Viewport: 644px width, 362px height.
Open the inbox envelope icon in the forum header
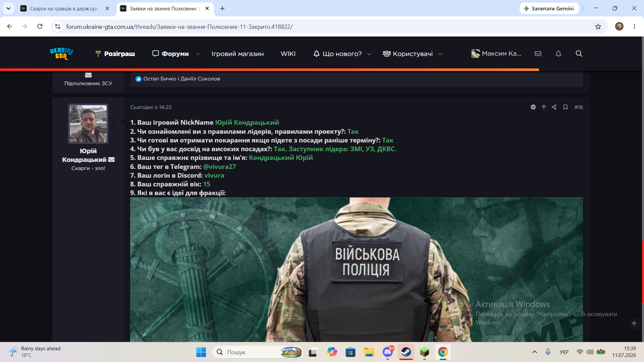point(538,54)
